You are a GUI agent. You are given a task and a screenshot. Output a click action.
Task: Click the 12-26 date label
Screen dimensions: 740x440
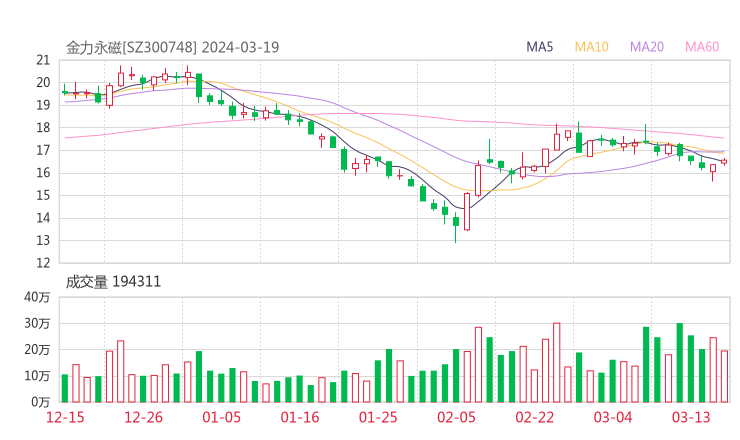coord(143,417)
